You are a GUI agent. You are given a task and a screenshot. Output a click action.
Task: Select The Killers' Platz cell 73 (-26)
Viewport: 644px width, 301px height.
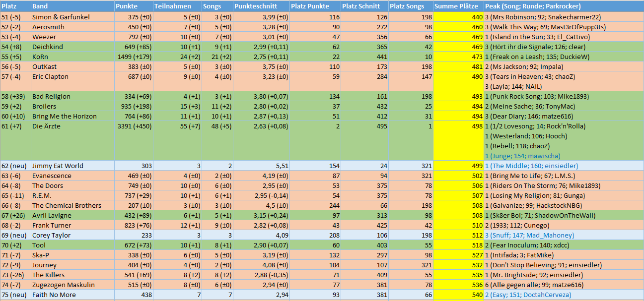pyautogui.click(x=15, y=275)
